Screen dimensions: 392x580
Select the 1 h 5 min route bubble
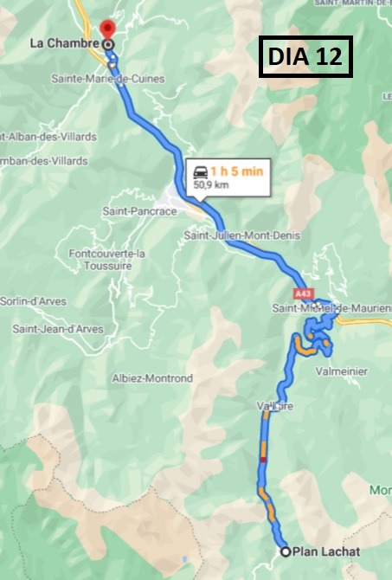click(x=228, y=177)
